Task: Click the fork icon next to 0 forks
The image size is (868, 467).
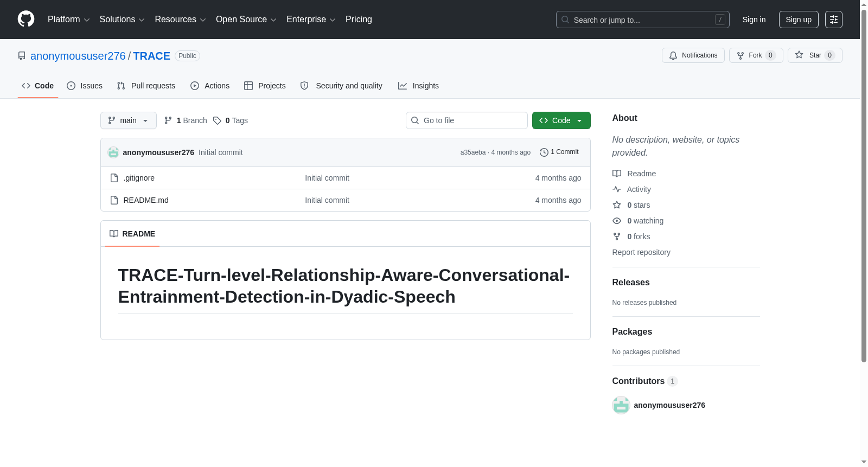Action: point(617,236)
